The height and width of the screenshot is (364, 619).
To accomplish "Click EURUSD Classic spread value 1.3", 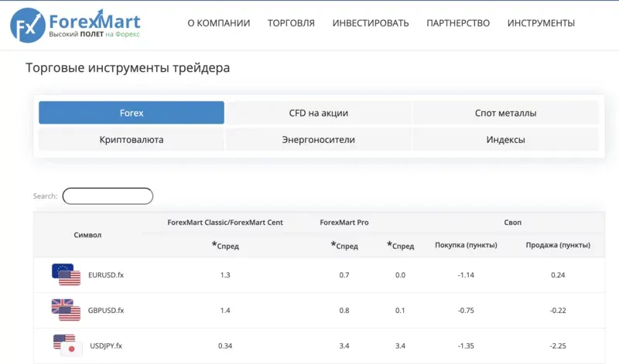I will click(x=225, y=275).
